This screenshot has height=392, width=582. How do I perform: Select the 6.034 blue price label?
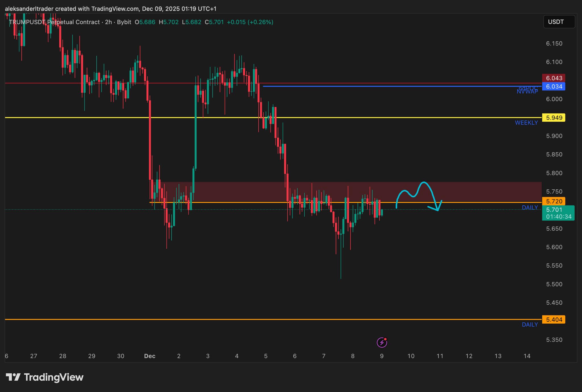(x=554, y=87)
